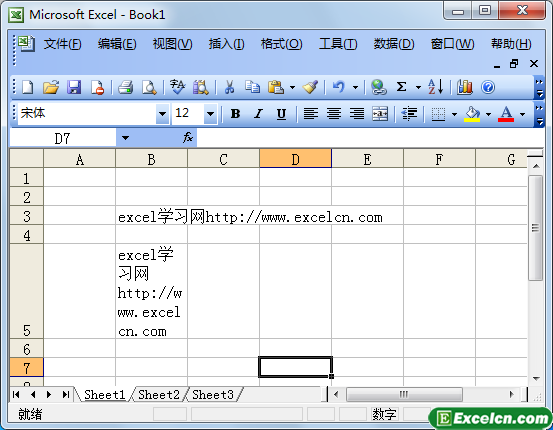Open the font size dropdown
Viewport: 553px width, 430px height.
click(x=211, y=114)
